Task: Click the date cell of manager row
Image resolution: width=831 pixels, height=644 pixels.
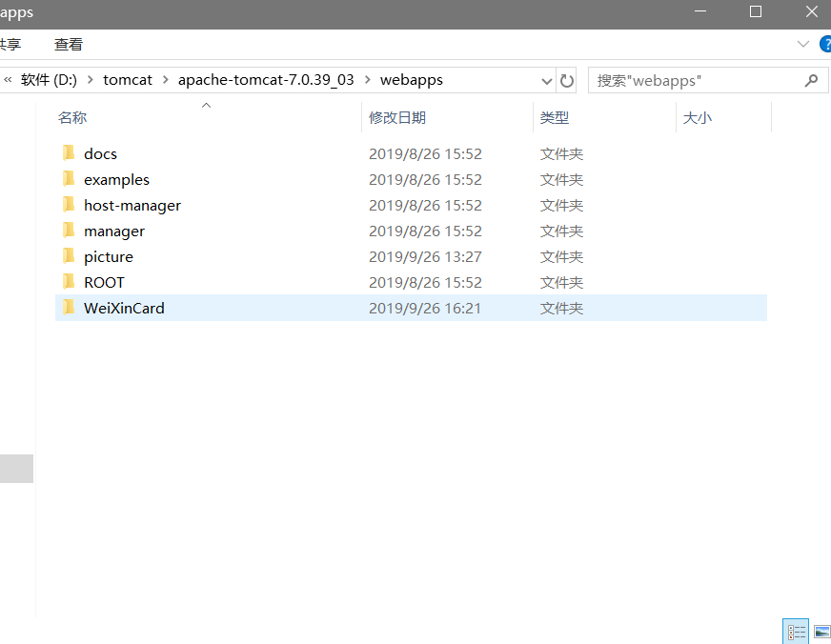Action: point(425,231)
